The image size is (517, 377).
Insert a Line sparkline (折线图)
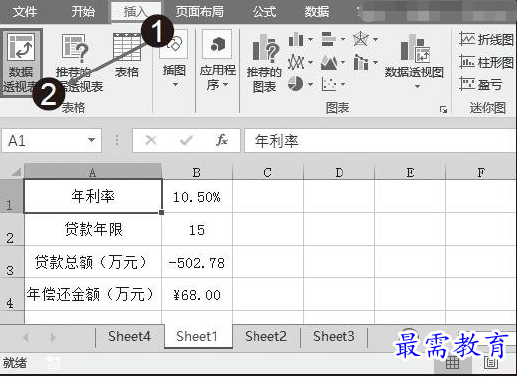(486, 39)
